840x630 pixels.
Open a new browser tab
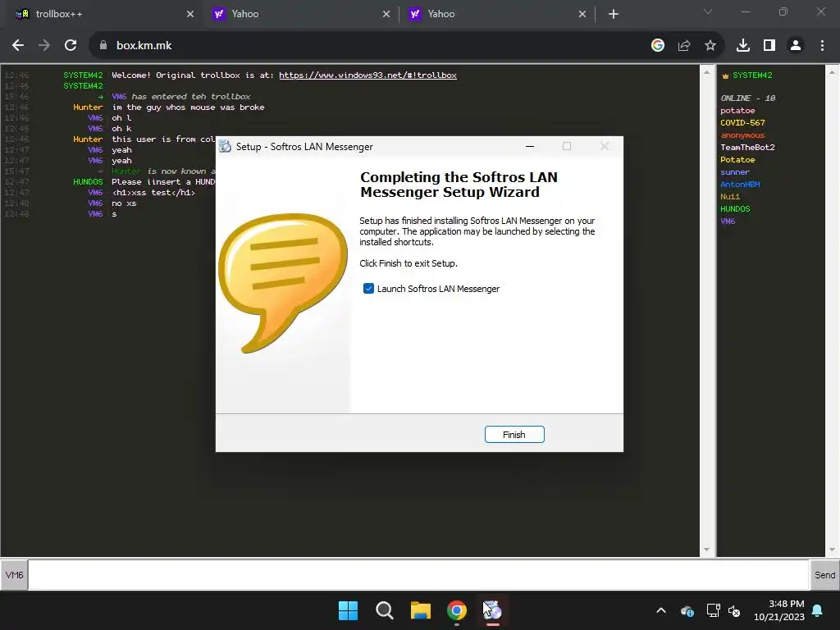point(614,14)
